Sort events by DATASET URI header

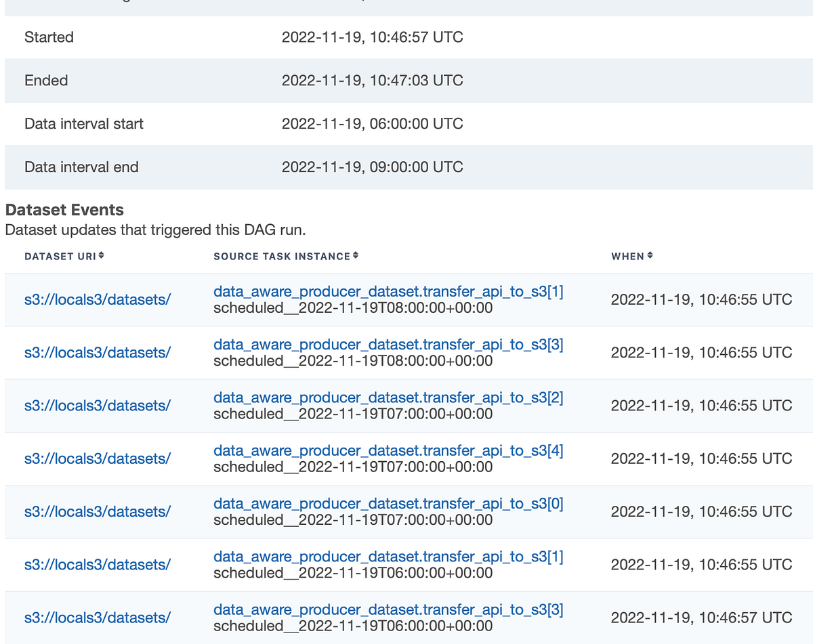click(x=64, y=256)
